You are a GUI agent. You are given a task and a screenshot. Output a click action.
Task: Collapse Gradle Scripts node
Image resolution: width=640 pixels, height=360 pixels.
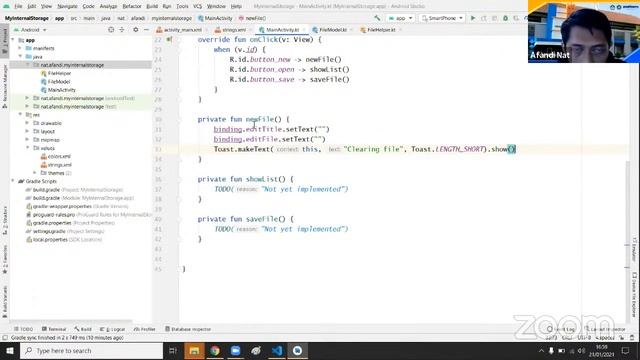13,181
